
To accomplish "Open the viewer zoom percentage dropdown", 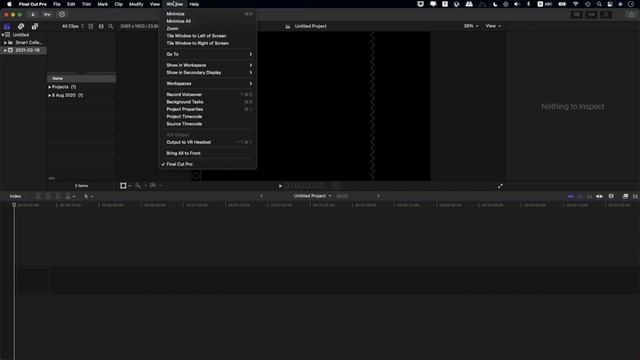I will click(x=471, y=26).
